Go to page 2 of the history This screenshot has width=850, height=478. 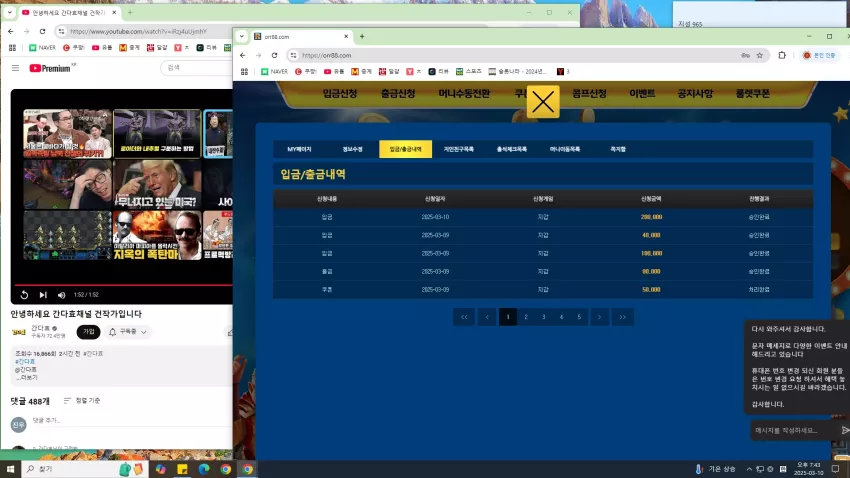(526, 317)
